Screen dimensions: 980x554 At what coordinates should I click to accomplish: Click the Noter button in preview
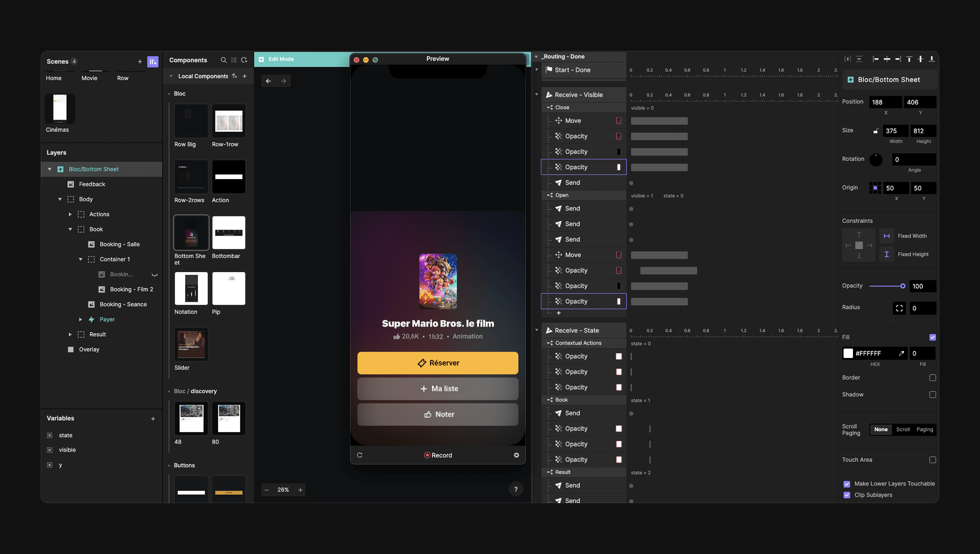pyautogui.click(x=437, y=414)
